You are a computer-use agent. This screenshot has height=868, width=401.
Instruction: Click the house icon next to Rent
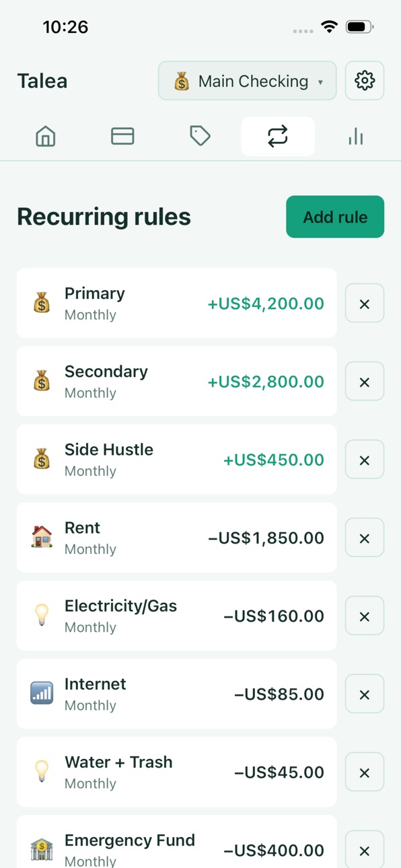coord(42,538)
